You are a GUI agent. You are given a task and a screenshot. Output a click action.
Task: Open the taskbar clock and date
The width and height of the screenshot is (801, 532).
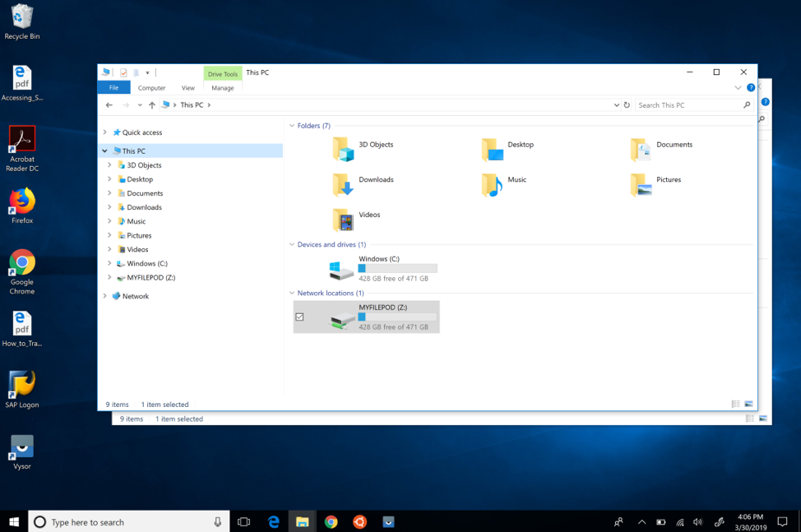pyautogui.click(x=751, y=522)
